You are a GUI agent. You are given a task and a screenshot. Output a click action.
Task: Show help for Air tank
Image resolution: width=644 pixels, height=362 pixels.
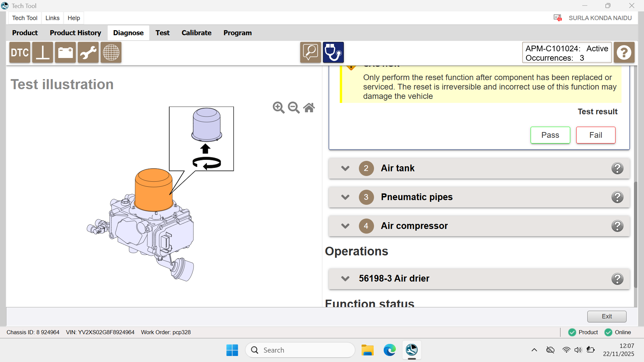618,168
